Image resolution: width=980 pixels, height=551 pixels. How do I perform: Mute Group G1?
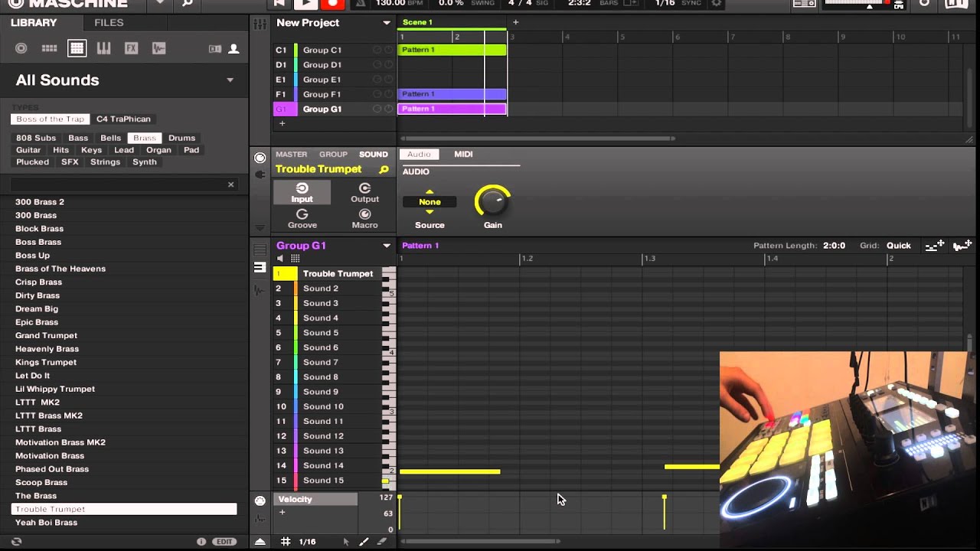coord(377,109)
